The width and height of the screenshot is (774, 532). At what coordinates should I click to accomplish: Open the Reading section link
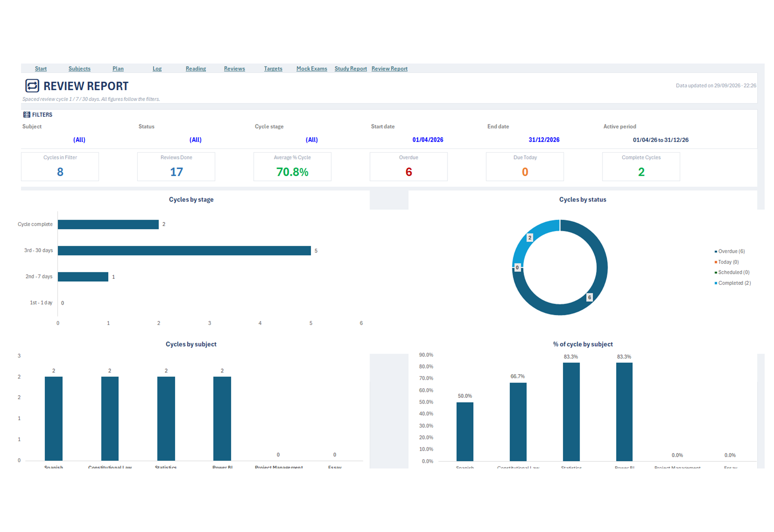[196, 69]
